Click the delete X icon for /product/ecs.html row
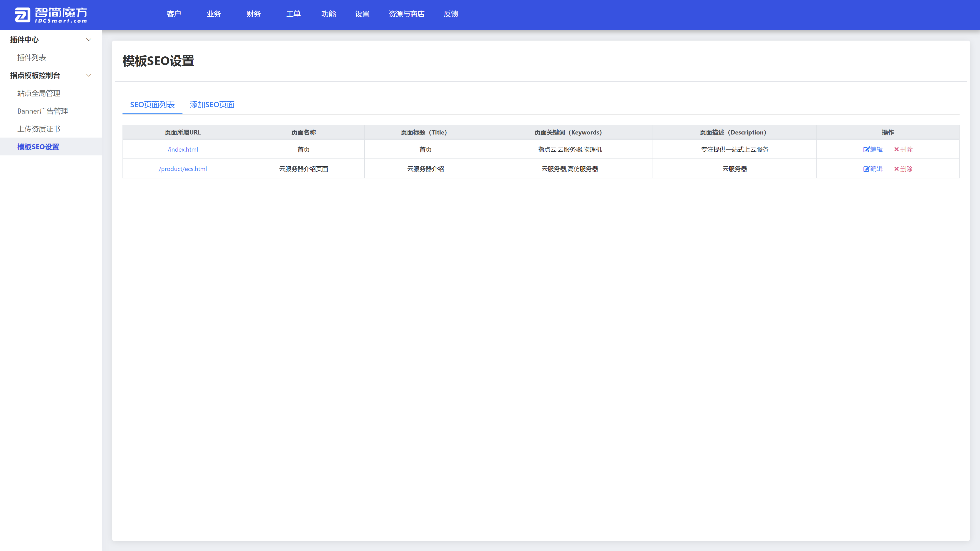This screenshot has width=980, height=551. click(896, 169)
